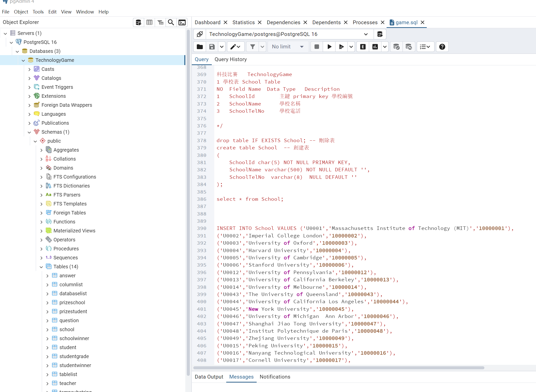Open the Query Tool from Object Explorer toolbar
Image resolution: width=536 pixels, height=392 pixels.
click(x=138, y=22)
